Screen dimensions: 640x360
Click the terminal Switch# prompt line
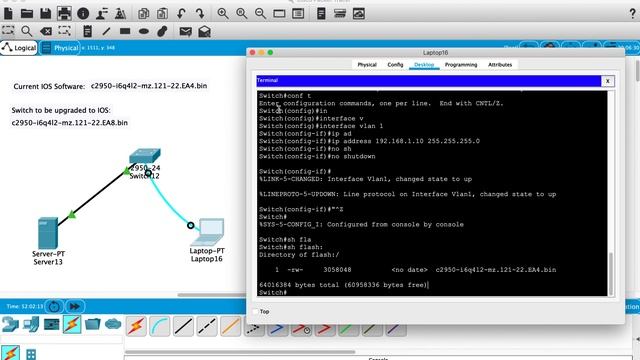coord(273,293)
